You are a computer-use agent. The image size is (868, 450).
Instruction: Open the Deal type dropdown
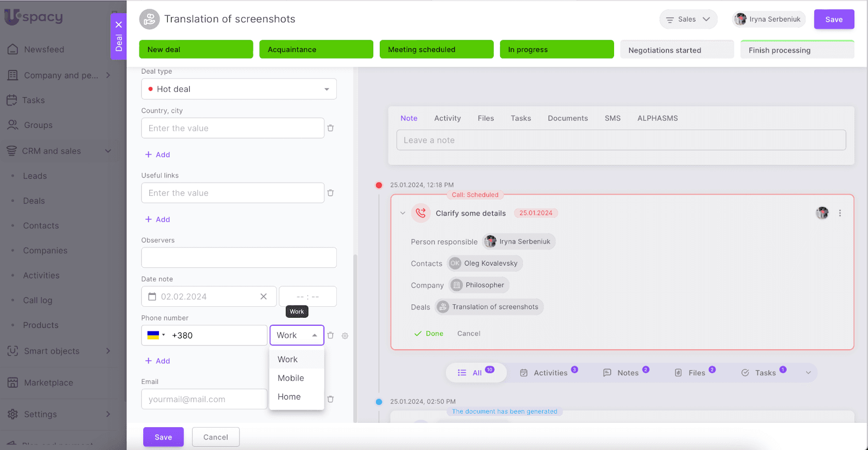coord(239,89)
